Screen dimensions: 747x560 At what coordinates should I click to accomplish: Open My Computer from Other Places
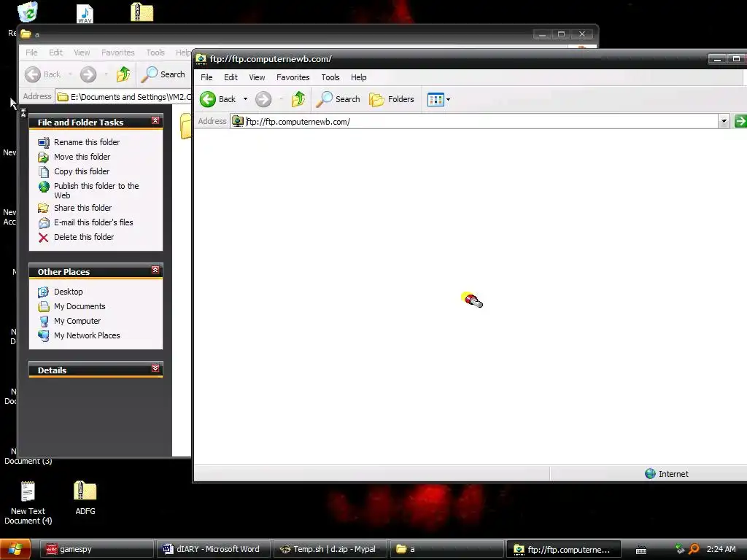tap(77, 321)
